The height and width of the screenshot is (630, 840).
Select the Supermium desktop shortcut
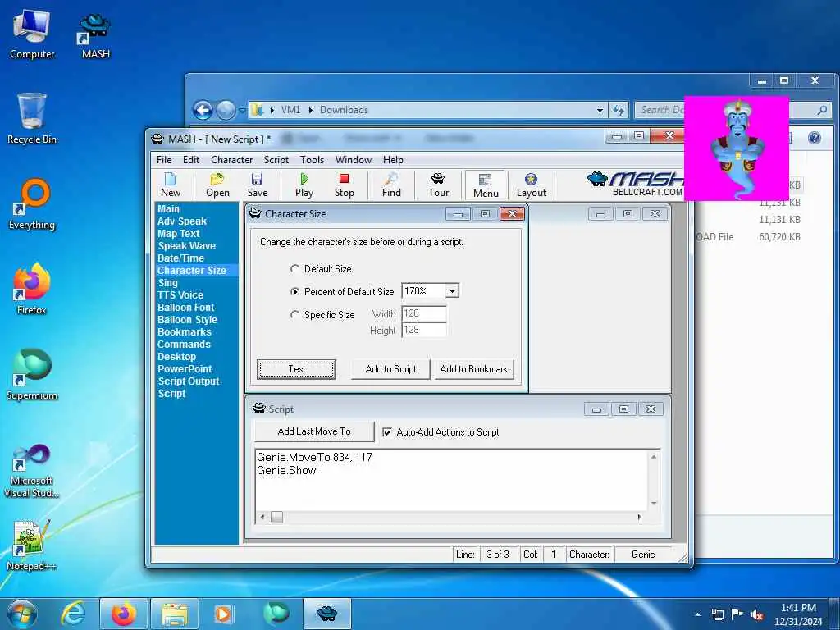click(x=32, y=375)
